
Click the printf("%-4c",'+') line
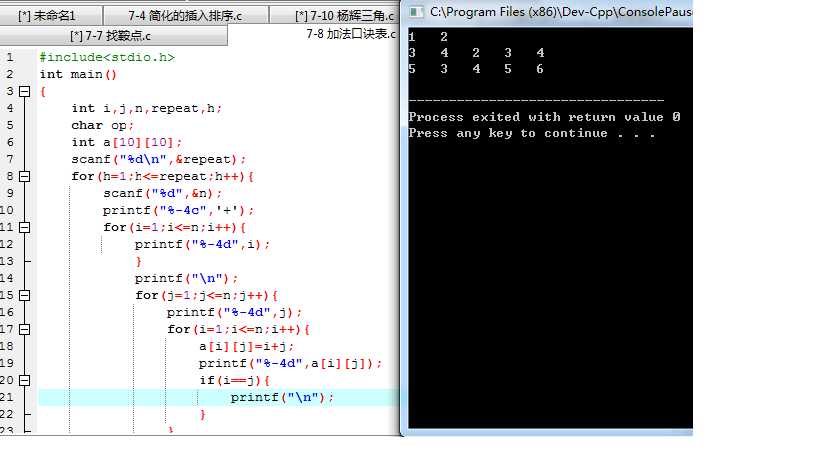[178, 210]
